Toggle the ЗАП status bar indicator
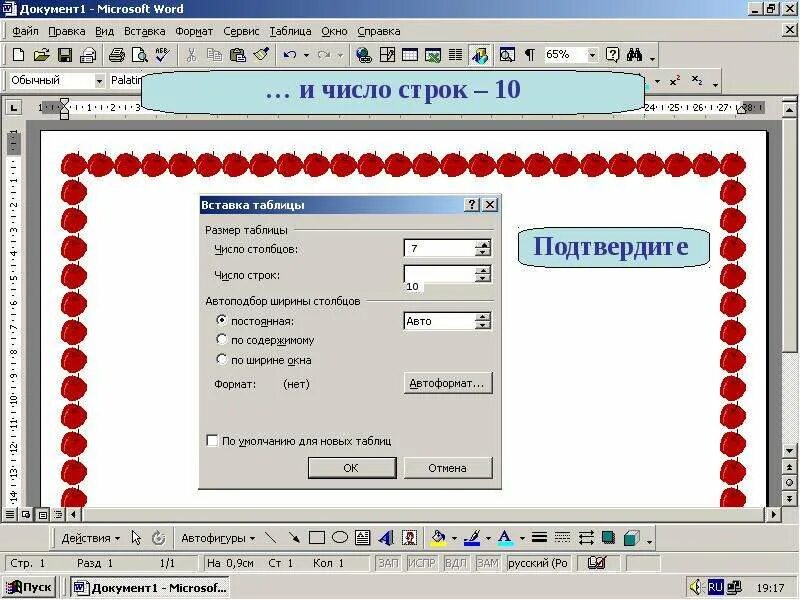The height and width of the screenshot is (600, 800). [x=388, y=563]
